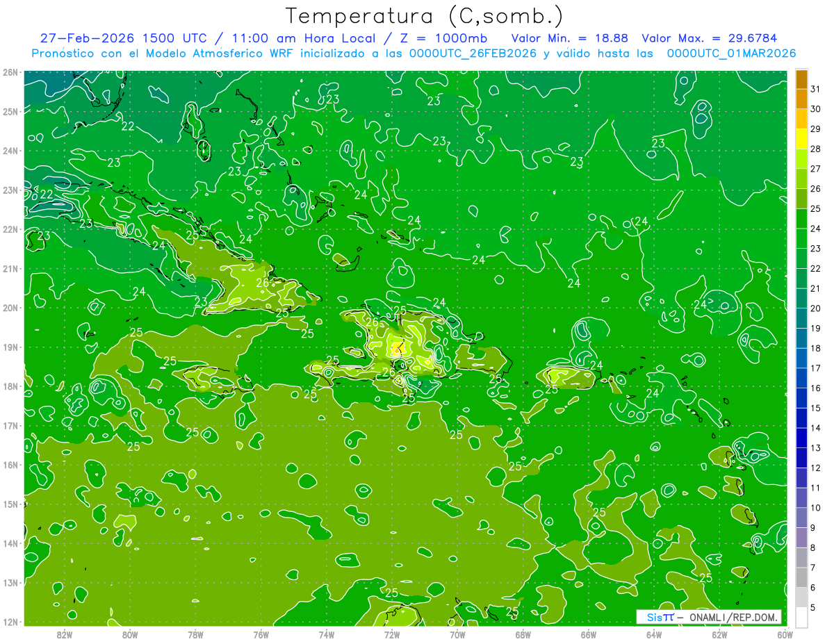834x644 pixels.
Task: Click the 'SisTT - ONAMLI/REP.DOM.' credit label
Action: [709, 617]
